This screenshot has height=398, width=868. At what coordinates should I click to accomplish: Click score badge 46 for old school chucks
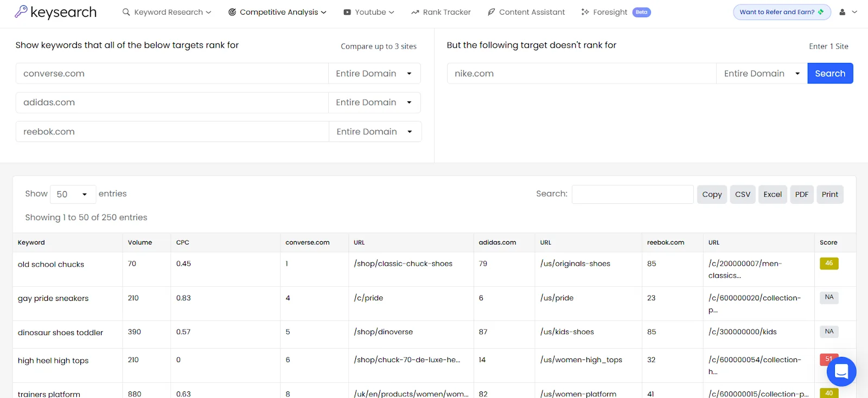829,264
